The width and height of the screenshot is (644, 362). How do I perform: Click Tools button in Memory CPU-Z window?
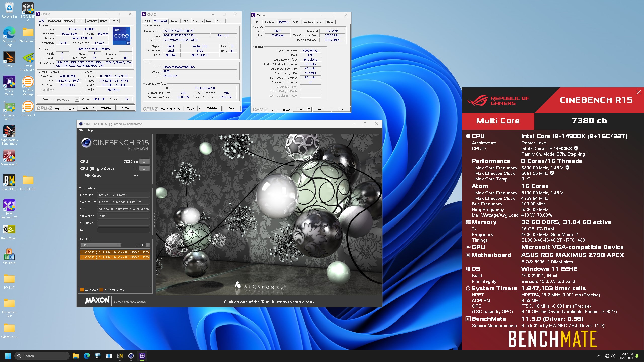tap(300, 109)
